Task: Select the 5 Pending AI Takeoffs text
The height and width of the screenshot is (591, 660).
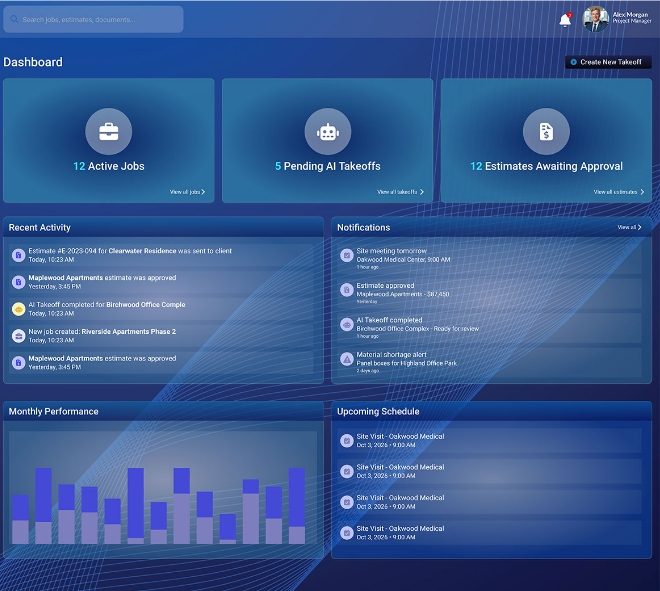Action: click(327, 166)
